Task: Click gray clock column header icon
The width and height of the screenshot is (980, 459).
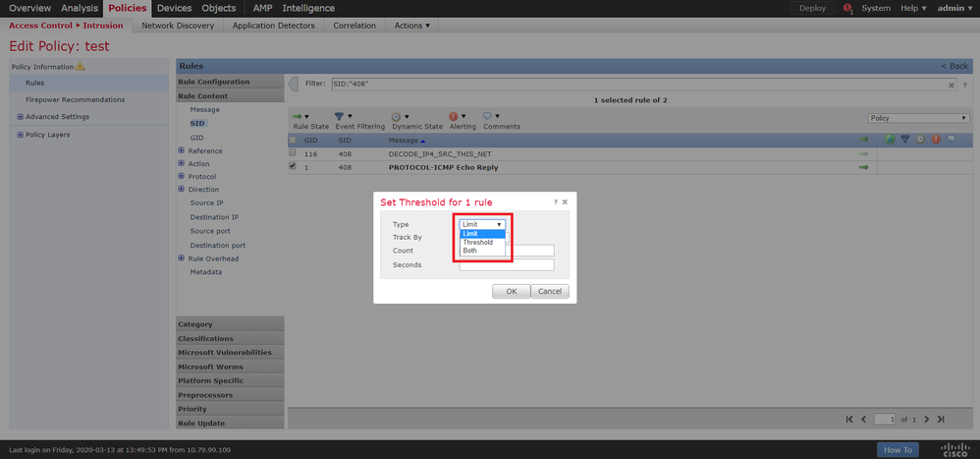Action: (921, 140)
